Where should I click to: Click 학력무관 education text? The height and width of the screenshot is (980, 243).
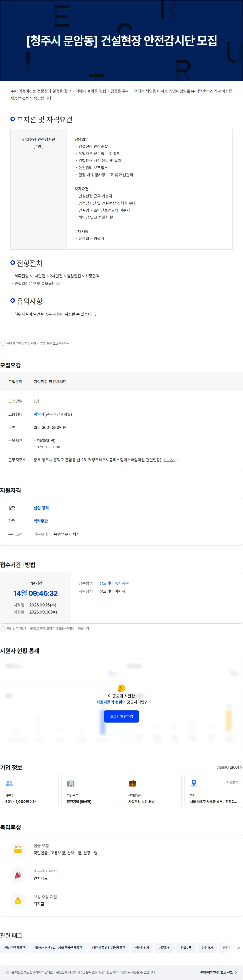point(41,521)
